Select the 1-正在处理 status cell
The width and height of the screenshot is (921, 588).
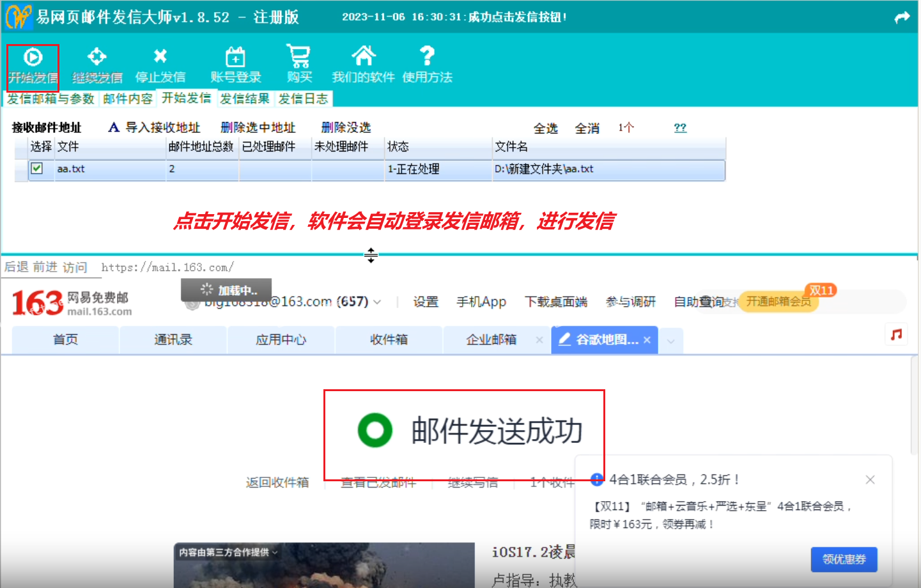(438, 169)
